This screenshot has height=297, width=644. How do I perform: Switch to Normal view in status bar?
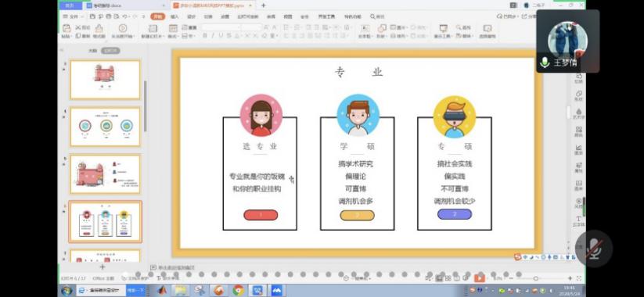pos(440,278)
